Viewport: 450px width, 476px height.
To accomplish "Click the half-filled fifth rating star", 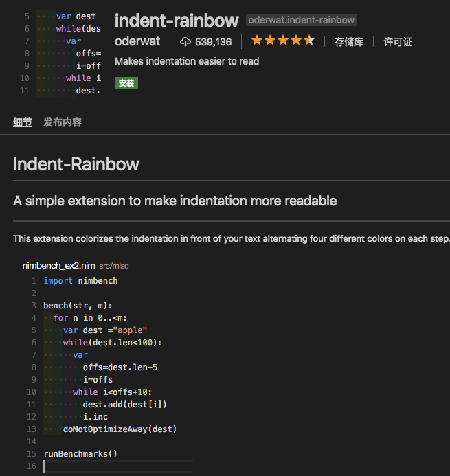I will tap(309, 41).
